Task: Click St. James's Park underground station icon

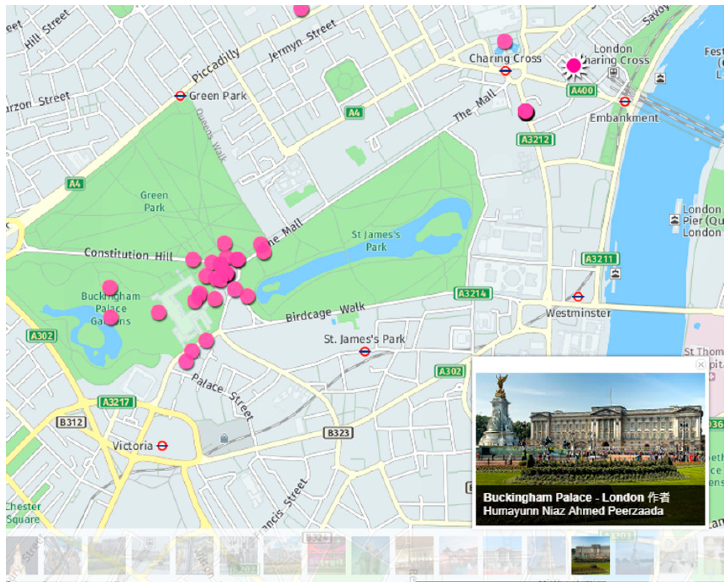Action: [x=364, y=352]
